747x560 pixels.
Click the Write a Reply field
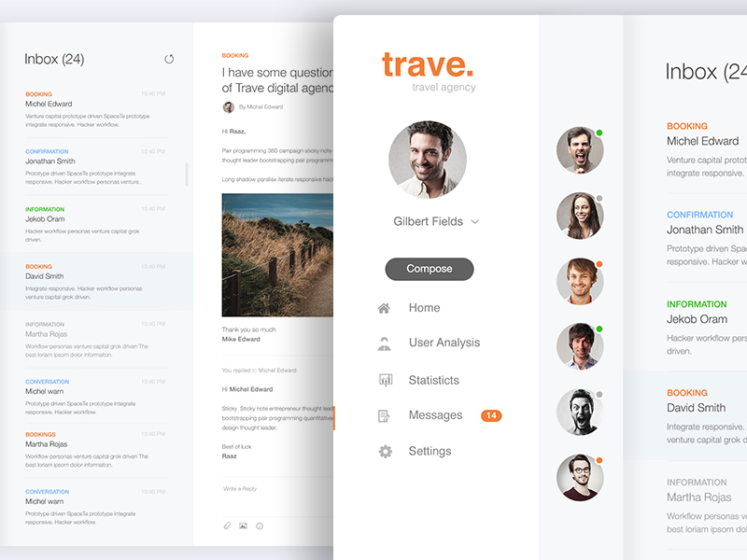click(271, 489)
